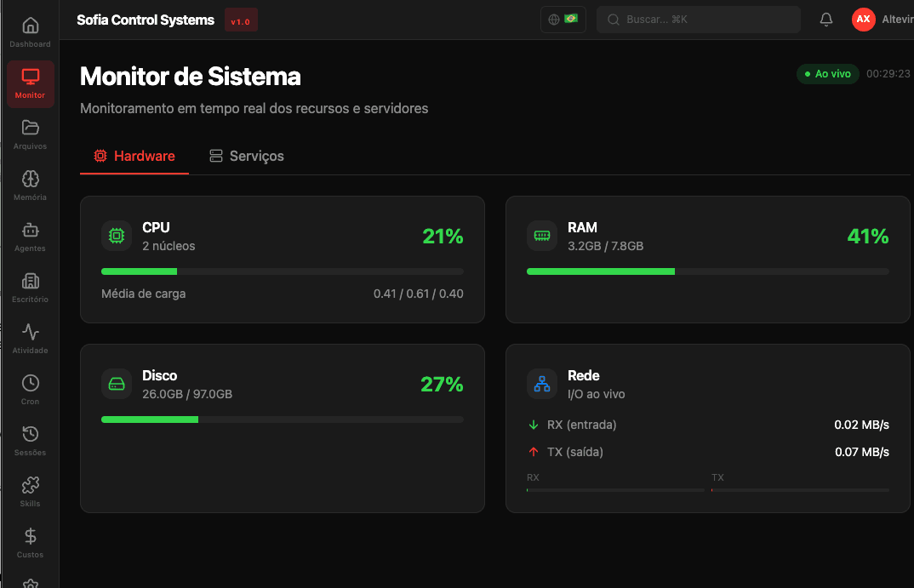914x588 pixels.
Task: Click the Sofia Control Systems title
Action: tap(146, 20)
